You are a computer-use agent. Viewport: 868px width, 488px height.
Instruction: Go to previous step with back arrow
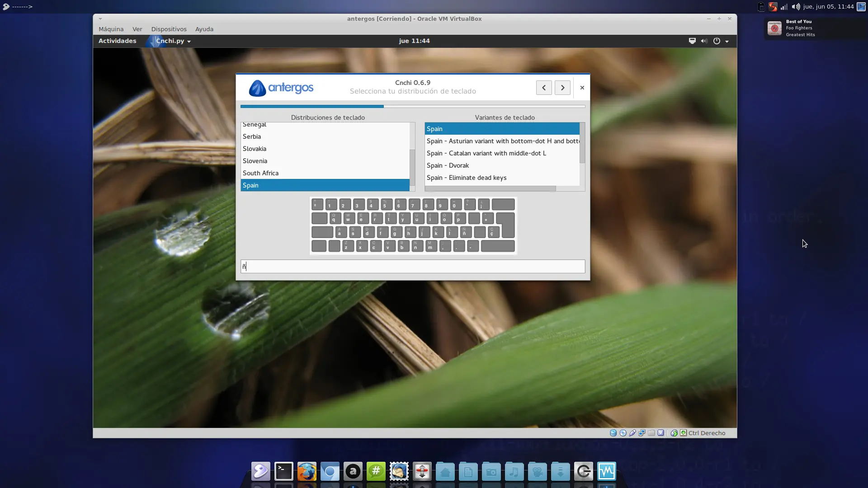pos(544,88)
